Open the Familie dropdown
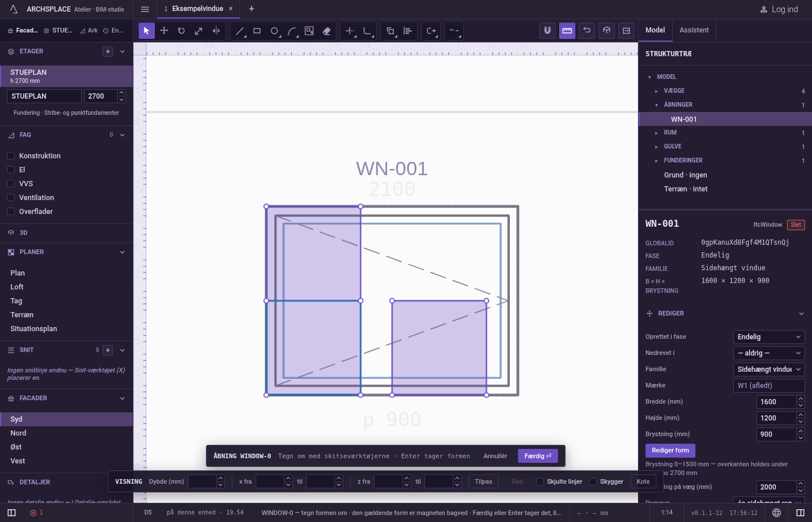 tap(769, 369)
